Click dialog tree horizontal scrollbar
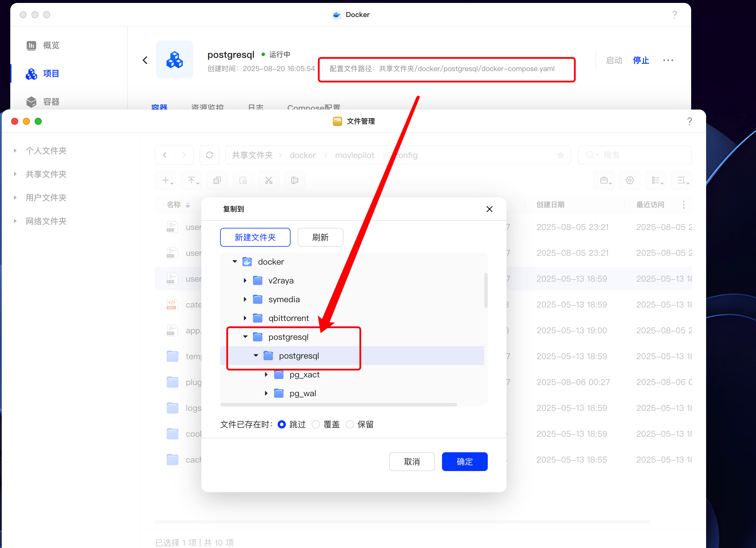756x548 pixels. [x=338, y=405]
